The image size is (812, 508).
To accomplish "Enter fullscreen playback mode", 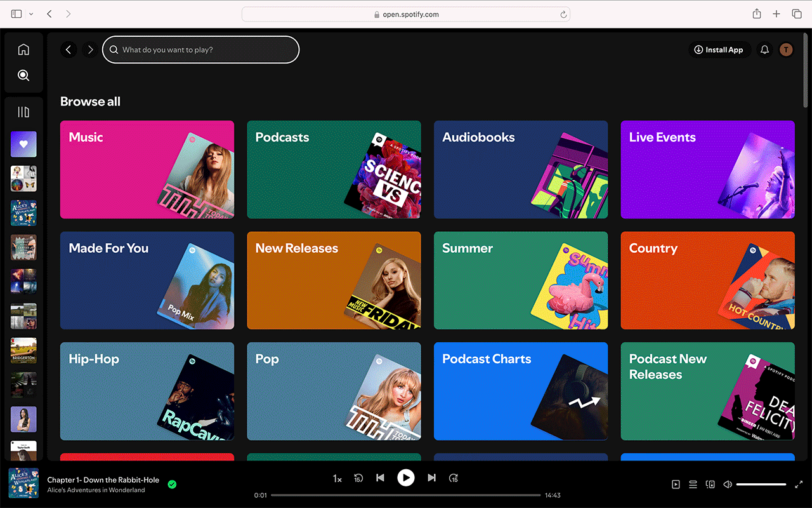I will tap(799, 484).
